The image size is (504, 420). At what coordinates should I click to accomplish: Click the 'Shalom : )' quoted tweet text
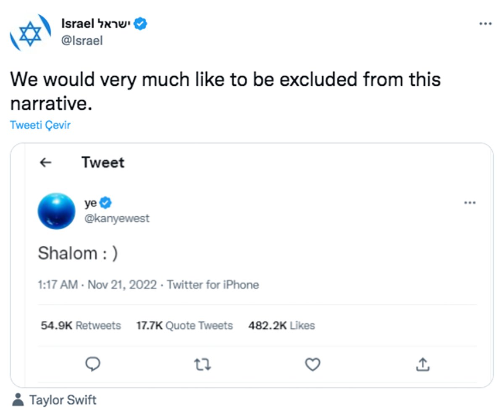tap(78, 253)
